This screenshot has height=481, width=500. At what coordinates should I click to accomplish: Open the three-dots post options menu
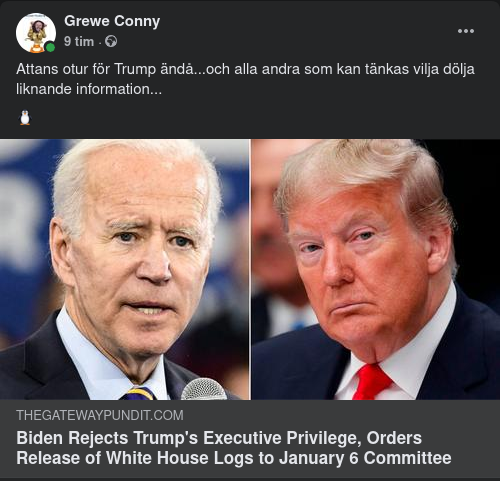[466, 31]
